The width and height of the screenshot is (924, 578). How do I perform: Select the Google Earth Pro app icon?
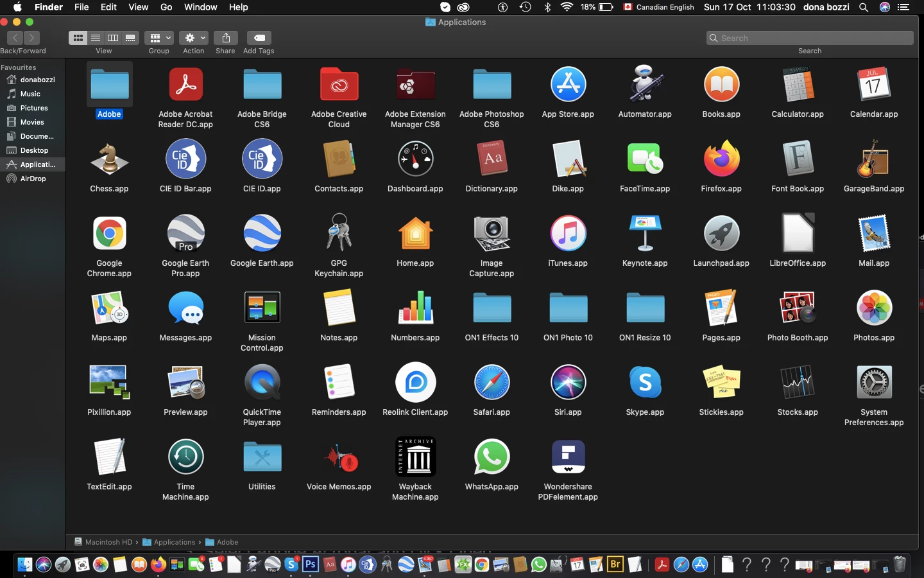click(185, 233)
